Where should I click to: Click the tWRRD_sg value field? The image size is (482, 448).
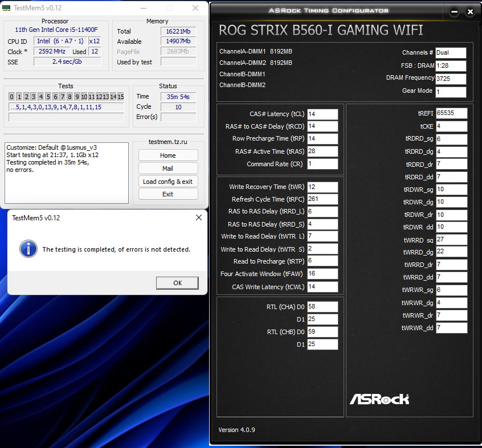(452, 240)
